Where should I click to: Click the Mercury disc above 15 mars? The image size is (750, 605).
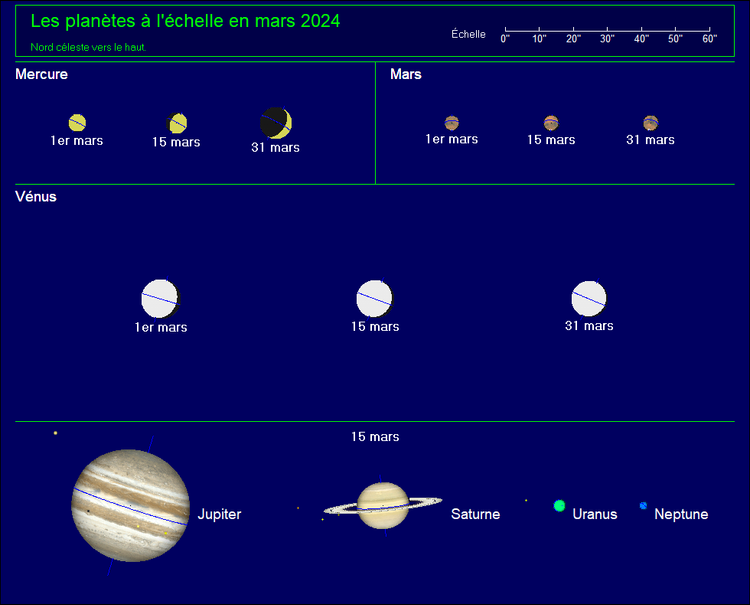(x=176, y=123)
